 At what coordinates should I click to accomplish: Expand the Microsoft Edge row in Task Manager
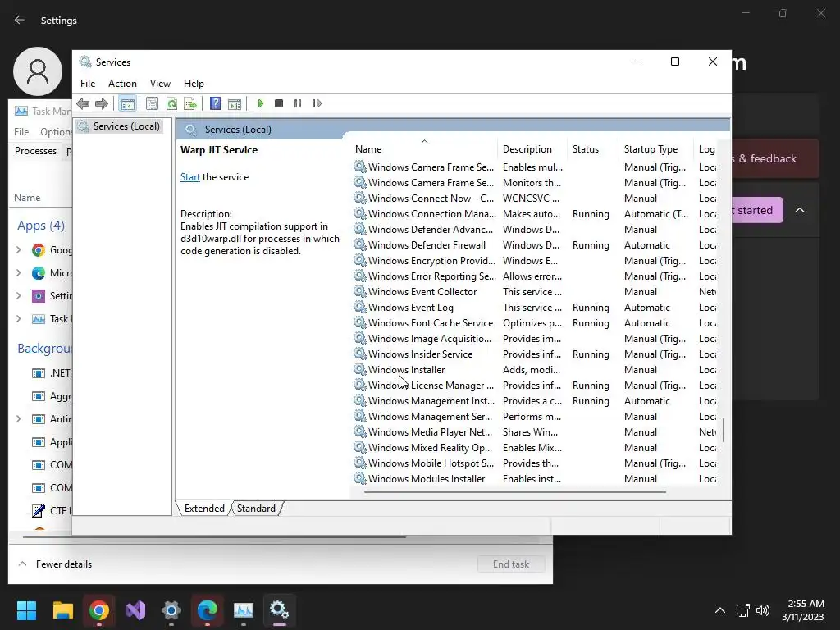tap(19, 272)
